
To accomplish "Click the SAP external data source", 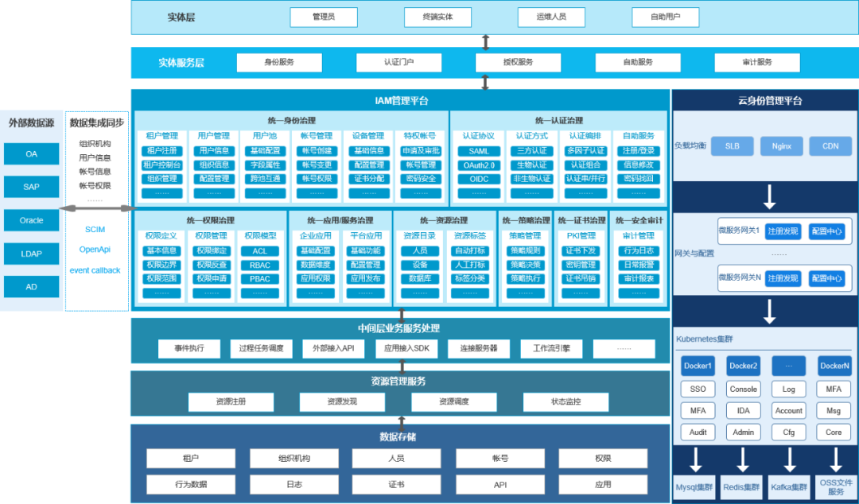I will [x=31, y=187].
